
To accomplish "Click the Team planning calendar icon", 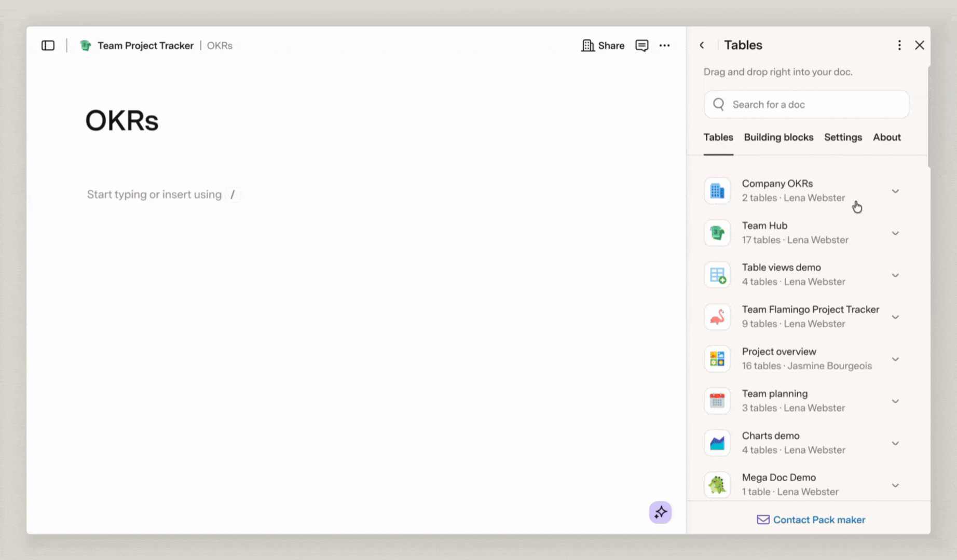I will click(717, 401).
